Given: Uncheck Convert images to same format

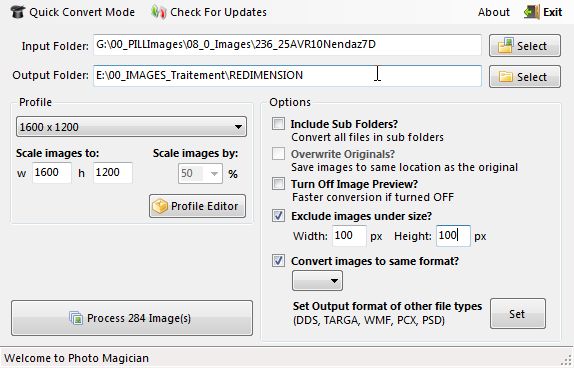Looking at the screenshot, I should (x=278, y=261).
